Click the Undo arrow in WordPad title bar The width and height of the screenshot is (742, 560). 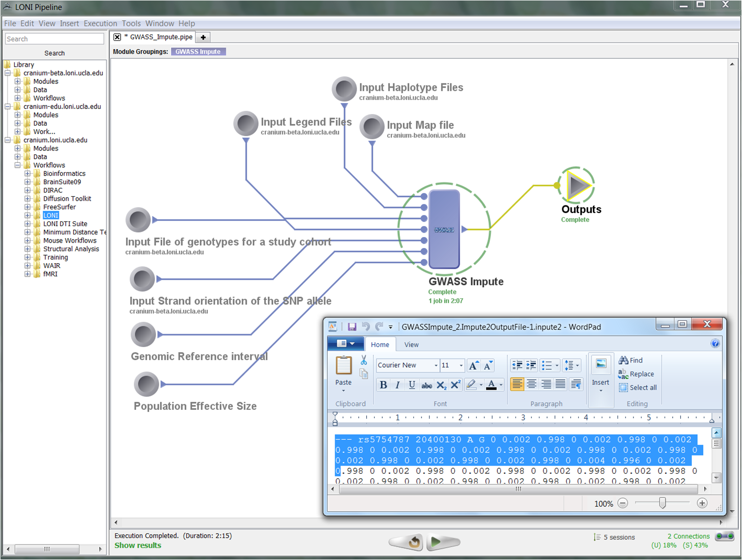point(366,327)
